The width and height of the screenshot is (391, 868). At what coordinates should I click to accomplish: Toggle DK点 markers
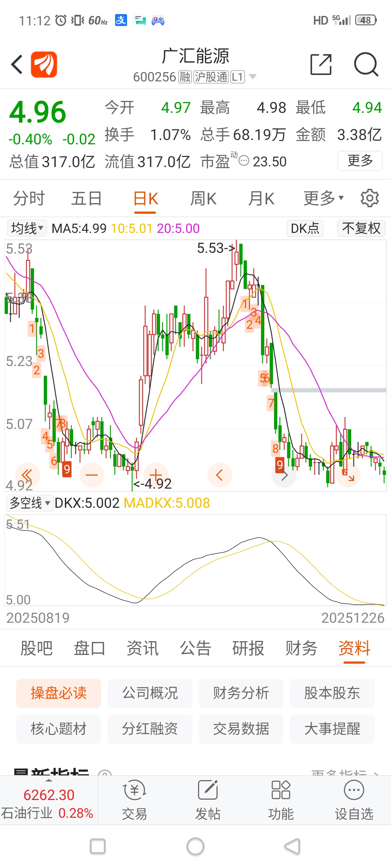305,228
